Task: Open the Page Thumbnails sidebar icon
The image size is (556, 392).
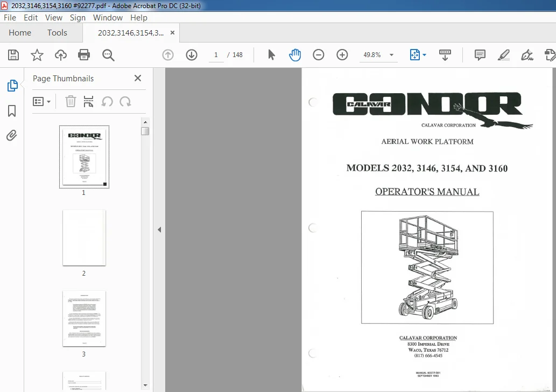Action: pyautogui.click(x=12, y=86)
